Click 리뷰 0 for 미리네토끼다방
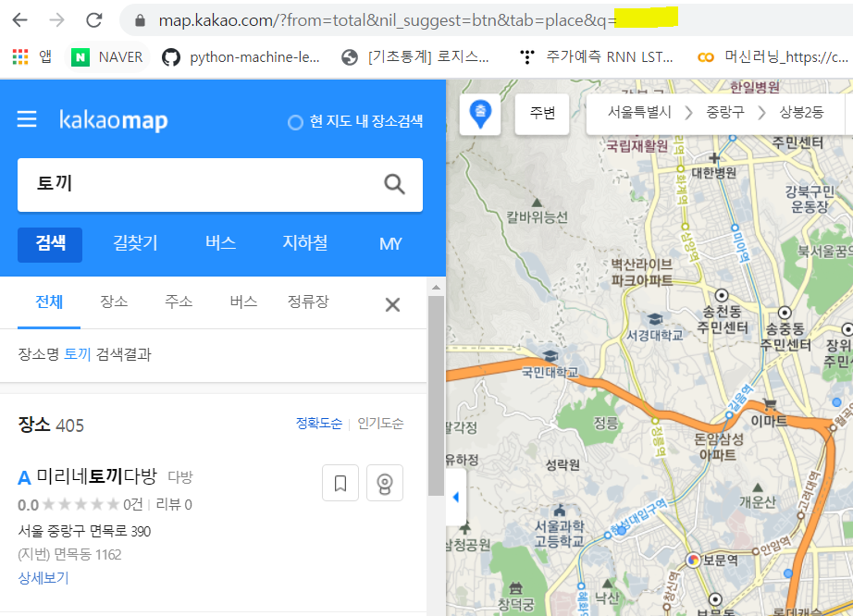 [174, 505]
